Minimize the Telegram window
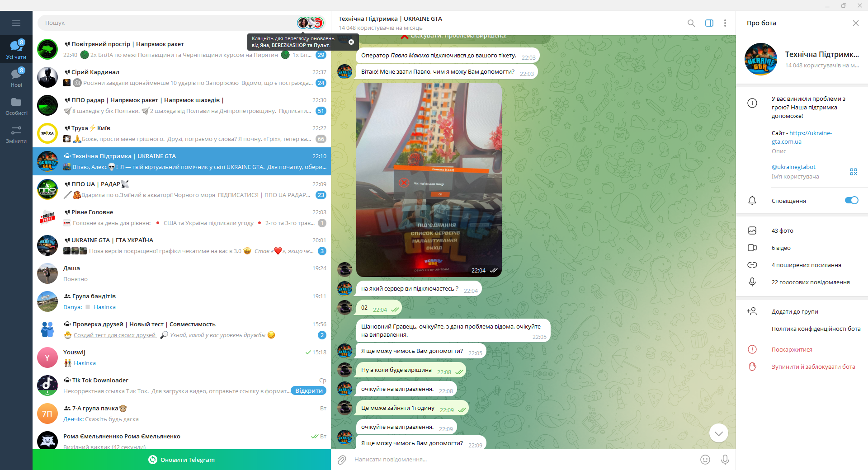The image size is (868, 470). 827,5
